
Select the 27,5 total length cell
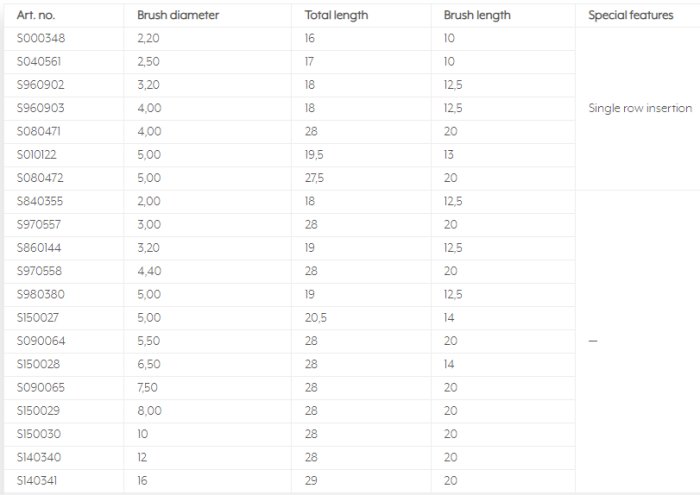(x=314, y=178)
